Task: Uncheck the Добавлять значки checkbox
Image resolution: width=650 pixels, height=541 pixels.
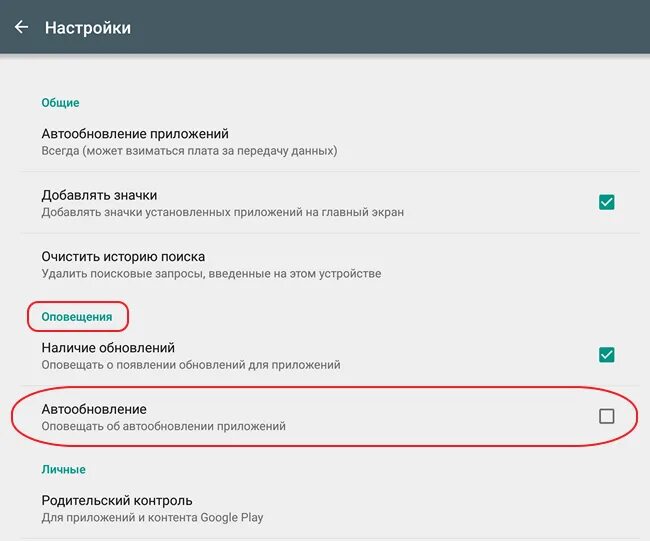Action: 606,202
